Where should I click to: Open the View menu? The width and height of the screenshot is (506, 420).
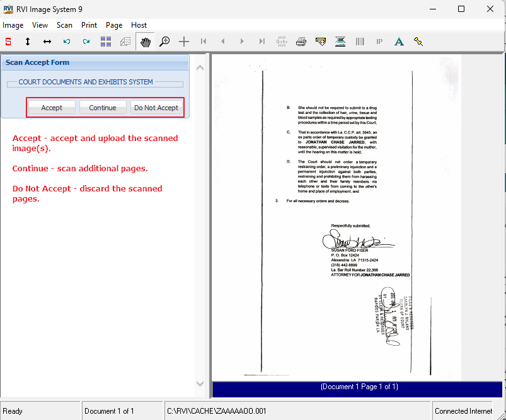40,25
